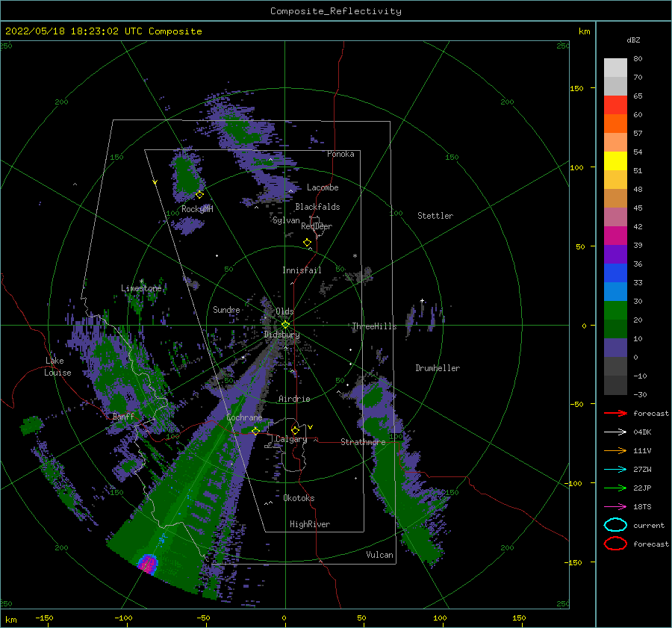This screenshot has height=628, width=672.
Task: Click the yellow 100 bottom axis label
Action: [440, 618]
